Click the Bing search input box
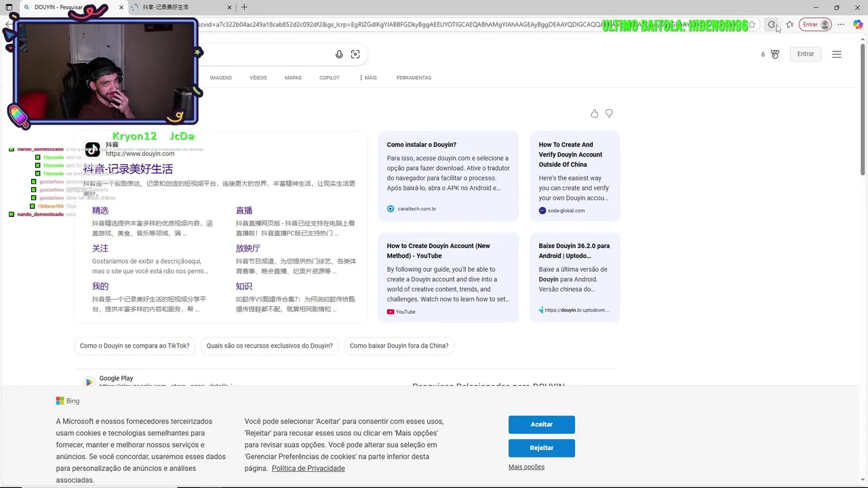The image size is (868, 488). point(264,54)
